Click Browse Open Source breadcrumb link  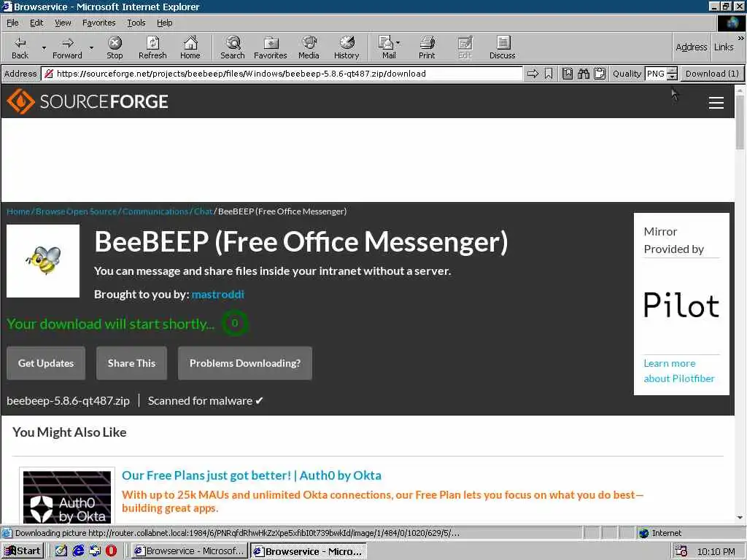(x=76, y=211)
